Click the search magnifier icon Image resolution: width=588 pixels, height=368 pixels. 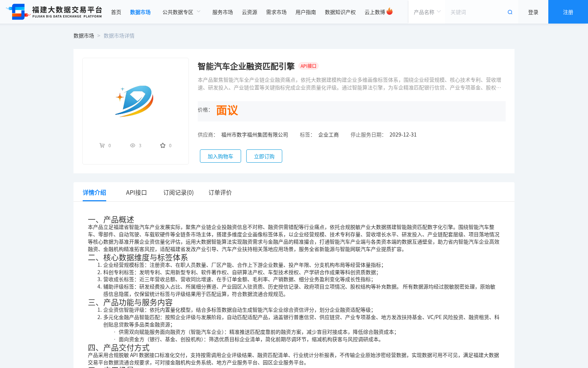510,12
